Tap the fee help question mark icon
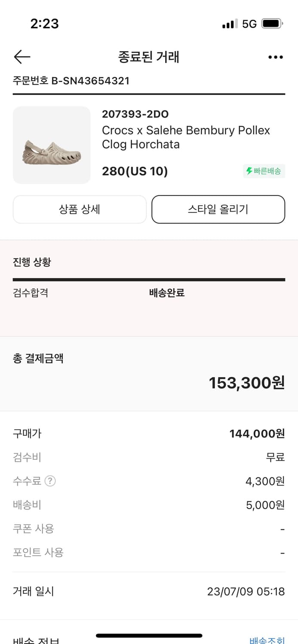 [x=50, y=481]
